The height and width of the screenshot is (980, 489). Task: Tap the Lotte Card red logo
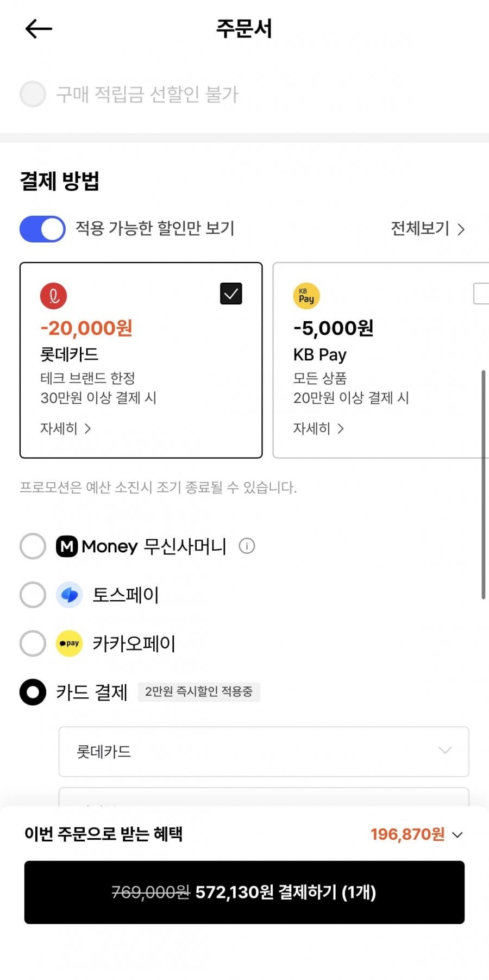(x=53, y=296)
